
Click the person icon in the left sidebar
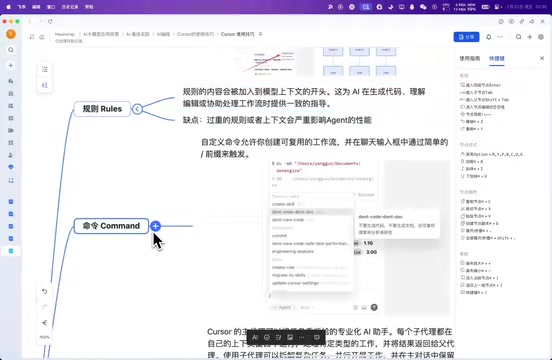pyautogui.click(x=11, y=155)
